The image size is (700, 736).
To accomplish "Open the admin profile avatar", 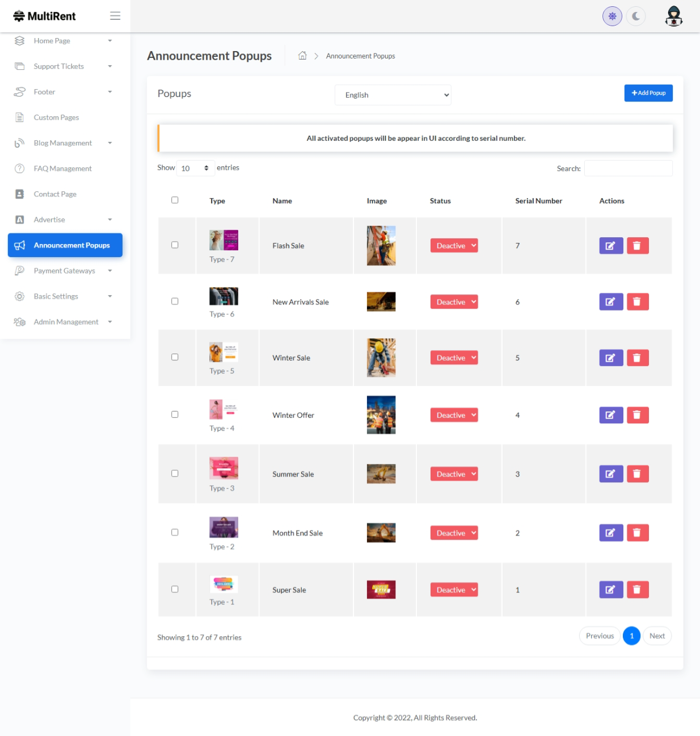I will 673,16.
